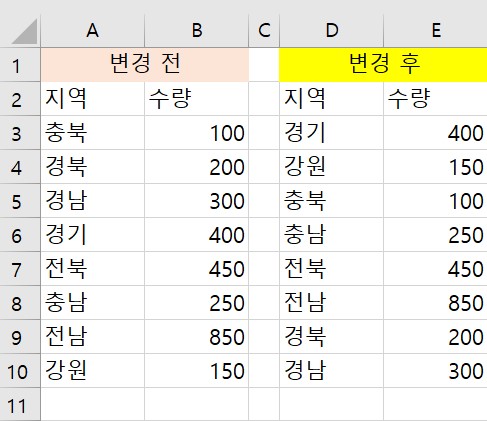487x421 pixels.
Task: Select cell E9 with value 200
Action: click(x=436, y=337)
